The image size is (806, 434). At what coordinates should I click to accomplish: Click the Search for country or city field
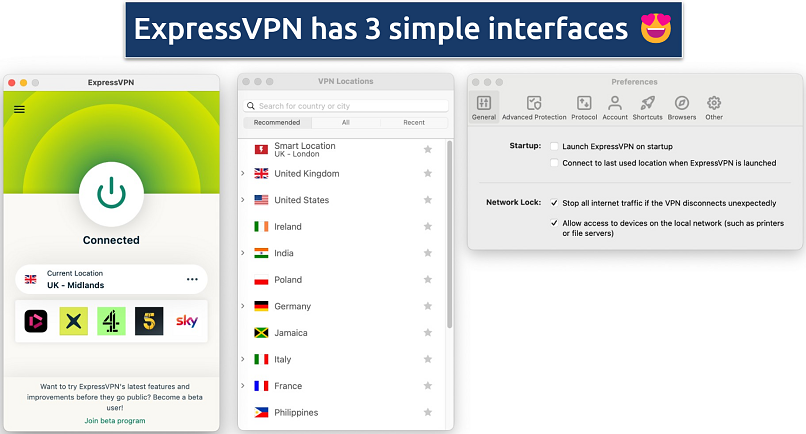345,106
